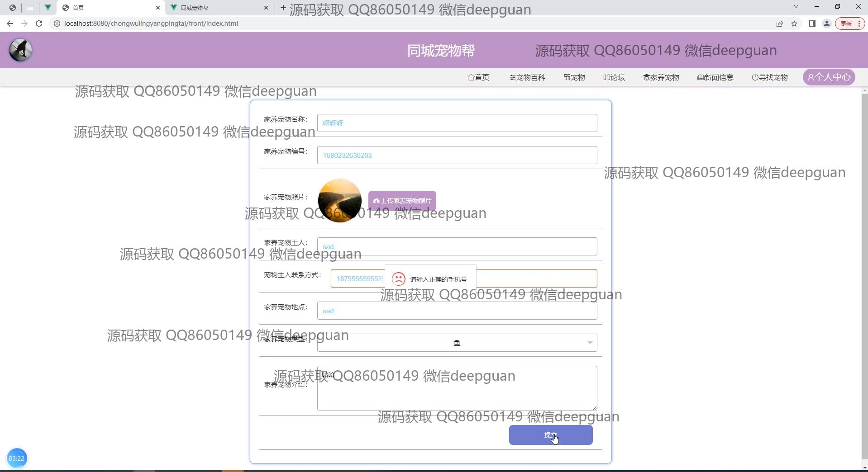Image resolution: width=868 pixels, height=472 pixels.
Task: Open the tab search chevron
Action: (x=796, y=7)
